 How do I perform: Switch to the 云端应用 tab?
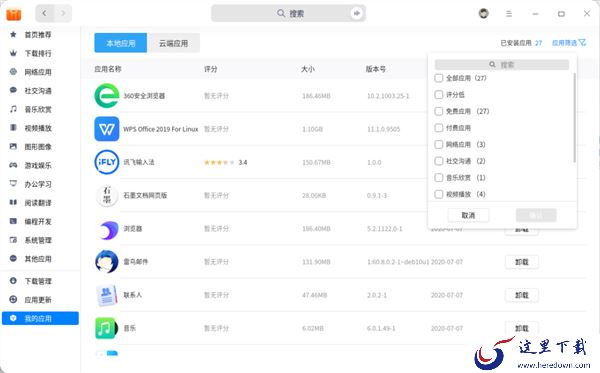(173, 43)
